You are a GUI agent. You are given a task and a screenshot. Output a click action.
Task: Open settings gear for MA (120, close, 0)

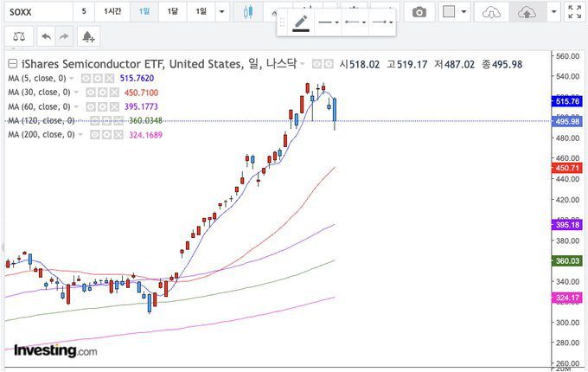(x=106, y=120)
